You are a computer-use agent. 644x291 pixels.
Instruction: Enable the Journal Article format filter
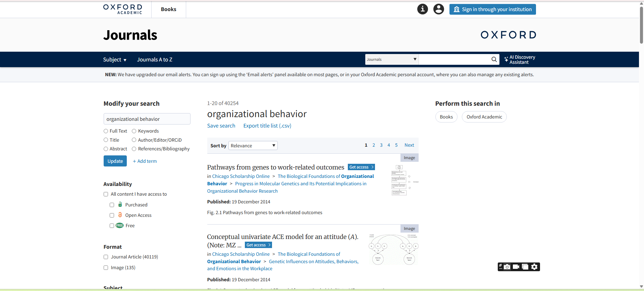(106, 257)
